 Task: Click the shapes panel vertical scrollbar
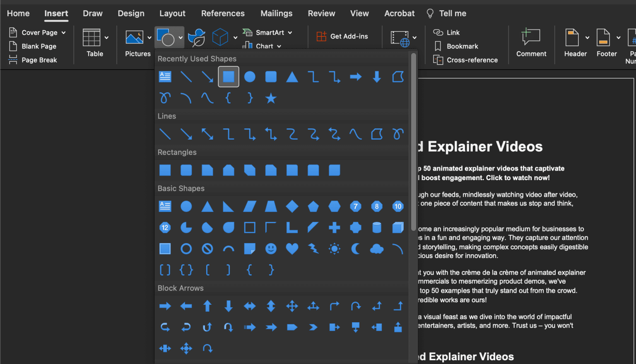point(413,142)
